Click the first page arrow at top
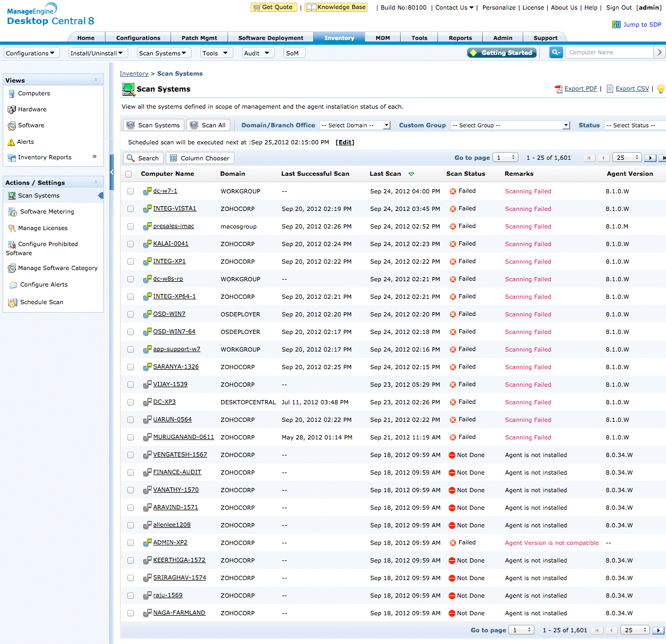The height and width of the screenshot is (644, 666). pyautogui.click(x=589, y=158)
